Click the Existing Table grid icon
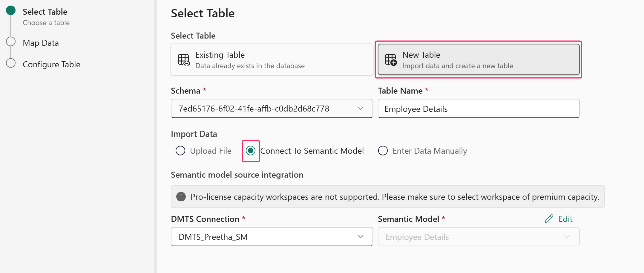The width and height of the screenshot is (644, 273). [x=184, y=60]
